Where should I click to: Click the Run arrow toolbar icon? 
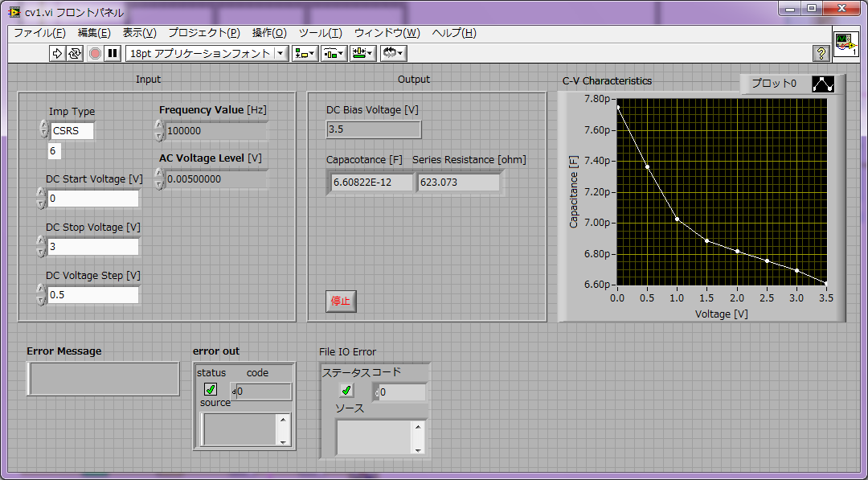click(57, 53)
